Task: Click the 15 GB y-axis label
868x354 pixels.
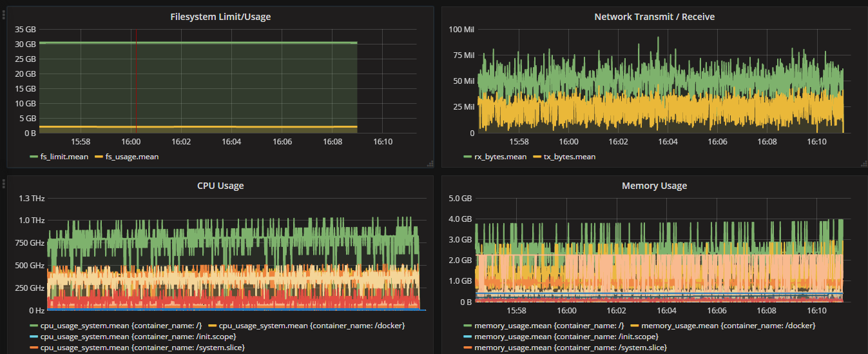Action: [25, 89]
